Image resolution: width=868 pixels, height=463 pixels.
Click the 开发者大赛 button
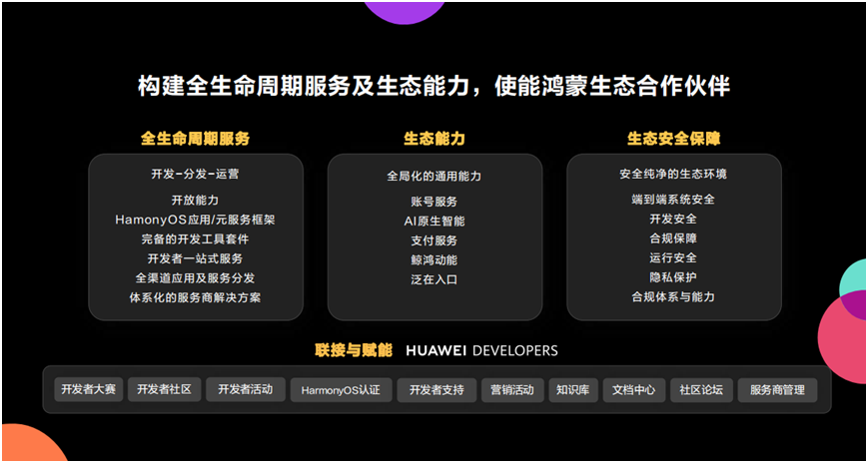point(89,389)
